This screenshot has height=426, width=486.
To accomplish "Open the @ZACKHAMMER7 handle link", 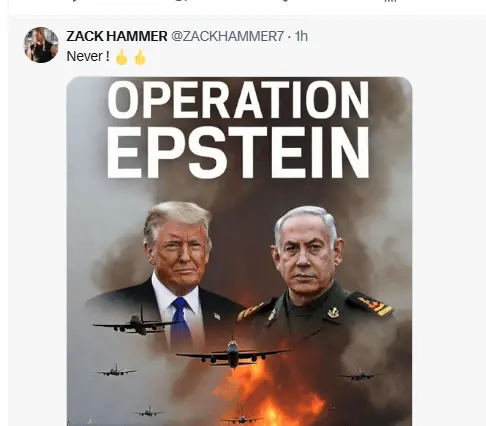I will [x=228, y=36].
